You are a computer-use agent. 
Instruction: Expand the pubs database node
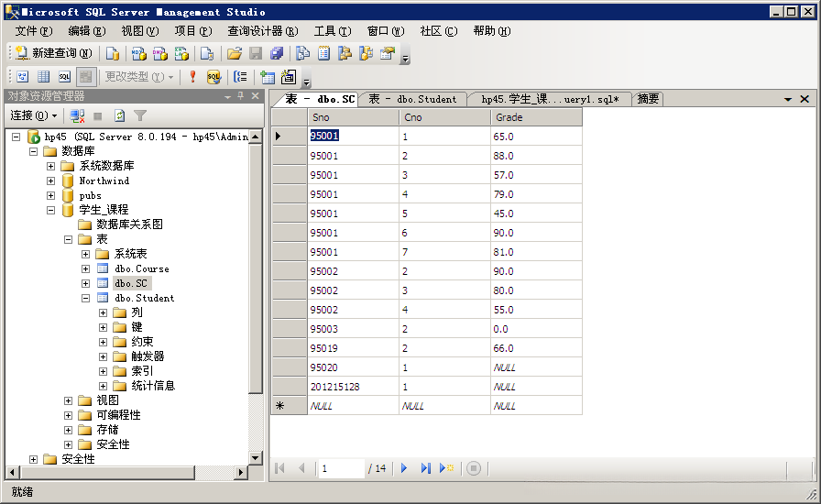click(50, 195)
